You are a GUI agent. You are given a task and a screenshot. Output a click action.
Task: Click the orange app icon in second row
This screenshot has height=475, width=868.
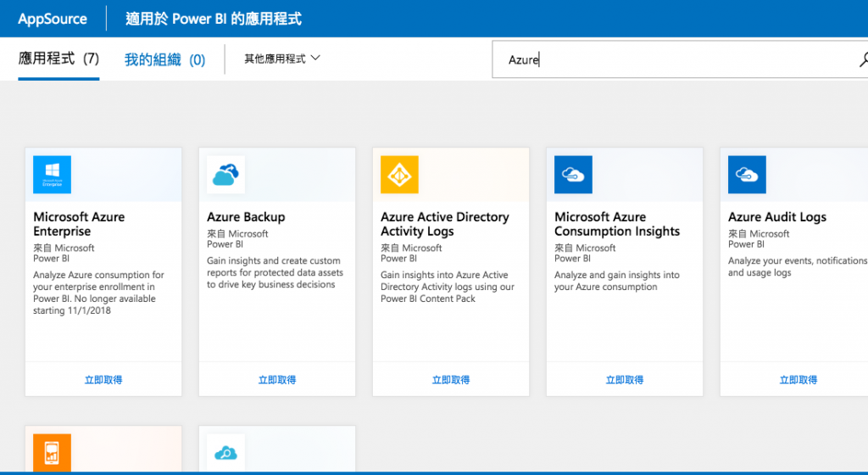pos(52,453)
